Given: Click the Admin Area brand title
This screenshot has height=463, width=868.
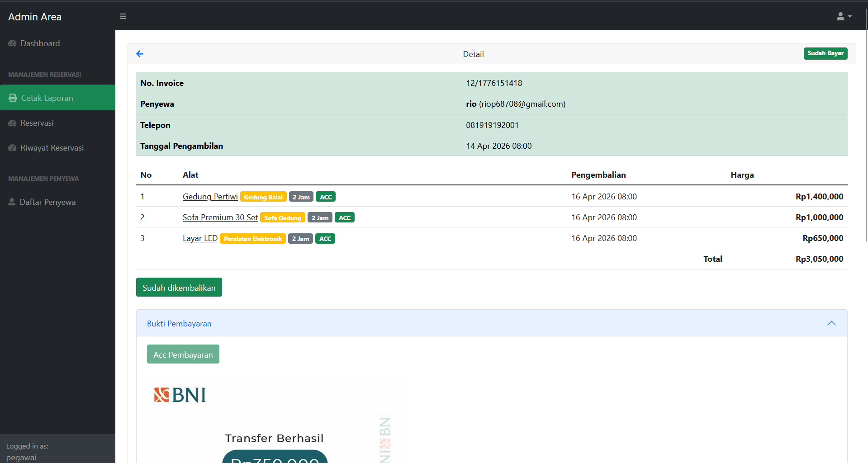Looking at the screenshot, I should point(35,17).
